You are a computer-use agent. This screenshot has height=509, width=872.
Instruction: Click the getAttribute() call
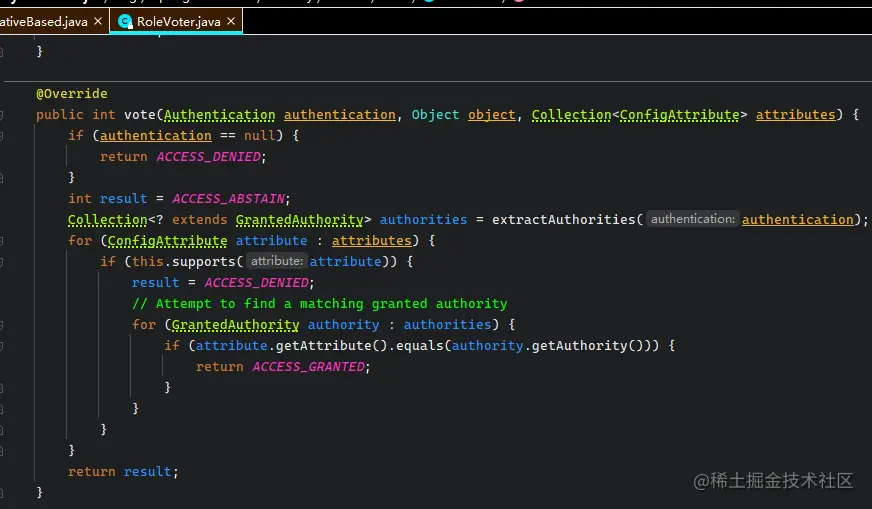tap(331, 345)
